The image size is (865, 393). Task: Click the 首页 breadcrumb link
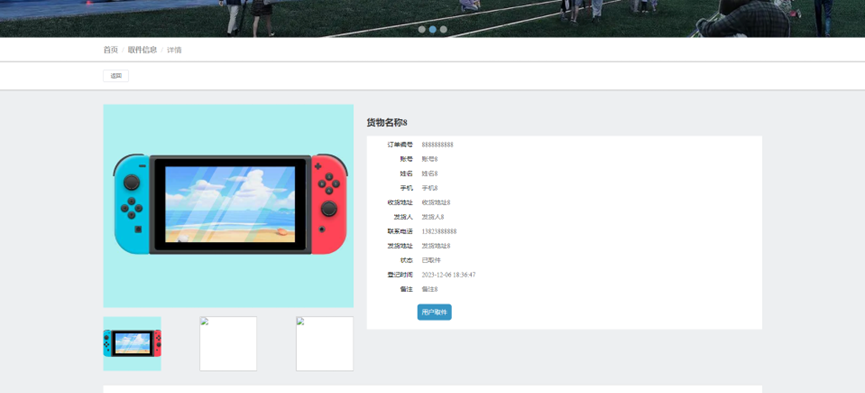[x=110, y=50]
